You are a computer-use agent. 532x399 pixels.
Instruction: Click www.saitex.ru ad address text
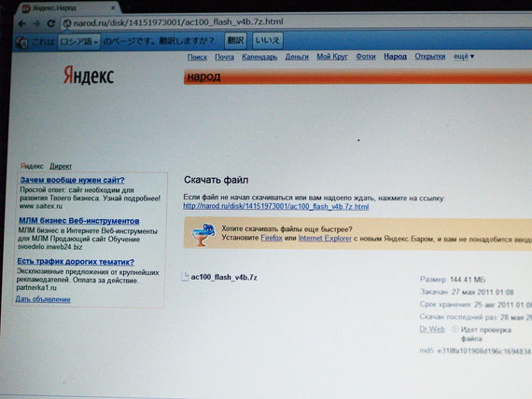41,206
